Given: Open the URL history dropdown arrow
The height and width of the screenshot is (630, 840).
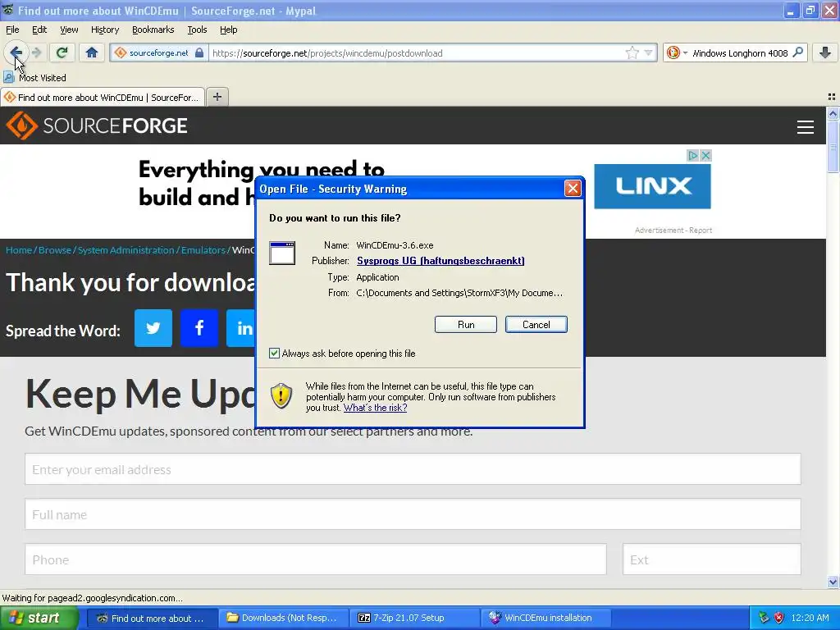Looking at the screenshot, I should coord(648,52).
